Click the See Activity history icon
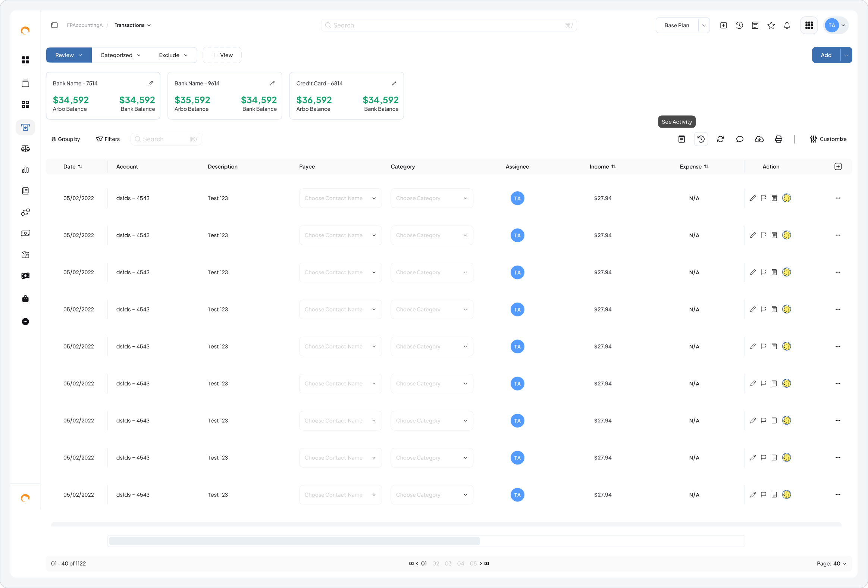 (701, 139)
